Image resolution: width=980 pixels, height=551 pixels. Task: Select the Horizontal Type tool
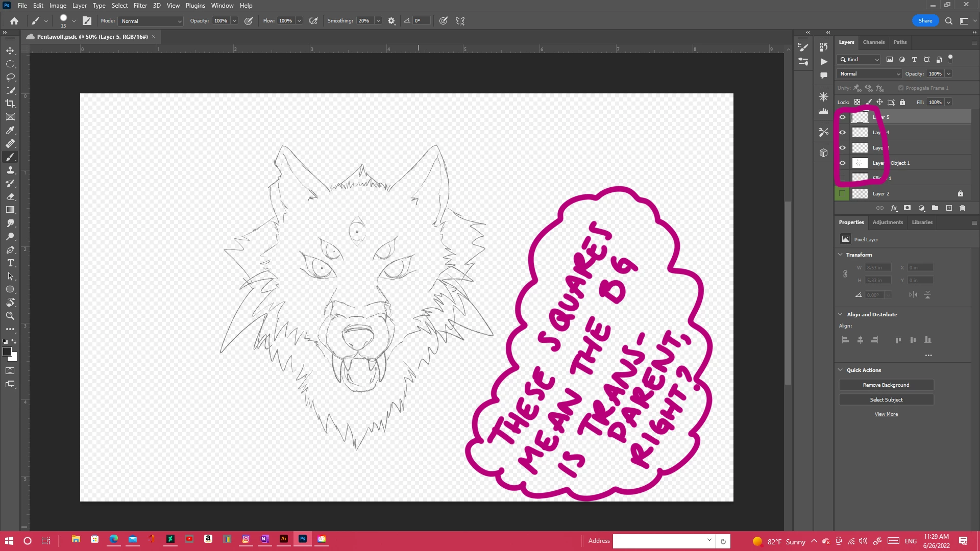[10, 263]
